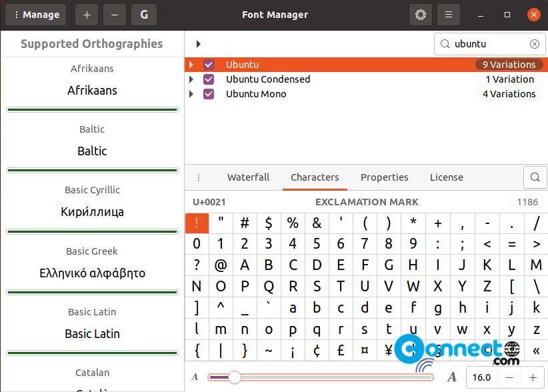Minimize the Font Manager window
Screen dimensions: 548x392
[x=481, y=15]
